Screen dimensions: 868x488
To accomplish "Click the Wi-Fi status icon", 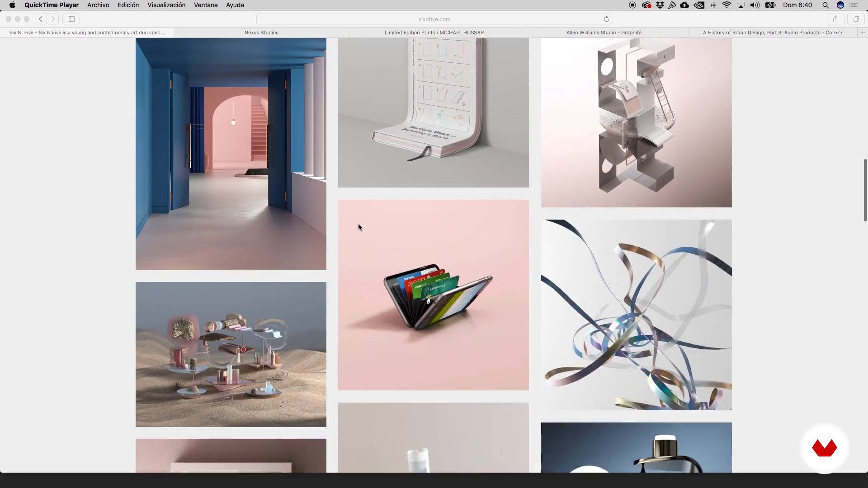I will (726, 5).
